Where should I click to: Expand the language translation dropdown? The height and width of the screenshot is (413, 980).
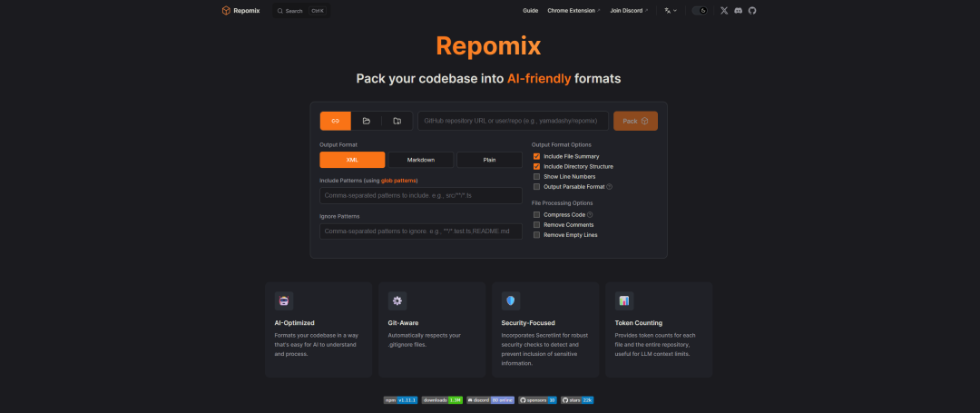[671, 11]
